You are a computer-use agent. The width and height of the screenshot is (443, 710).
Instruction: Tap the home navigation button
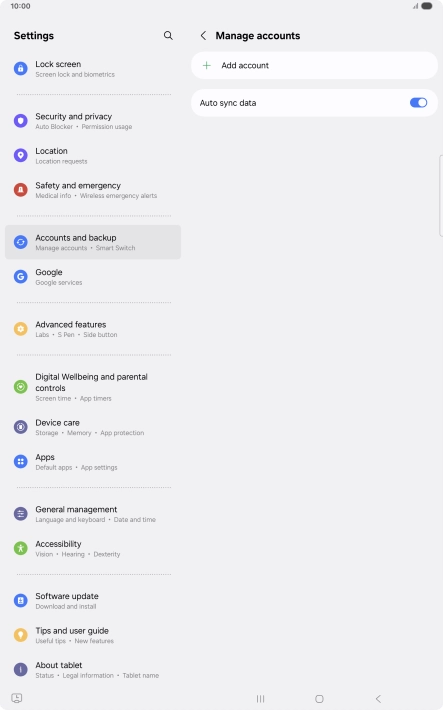pos(319,699)
